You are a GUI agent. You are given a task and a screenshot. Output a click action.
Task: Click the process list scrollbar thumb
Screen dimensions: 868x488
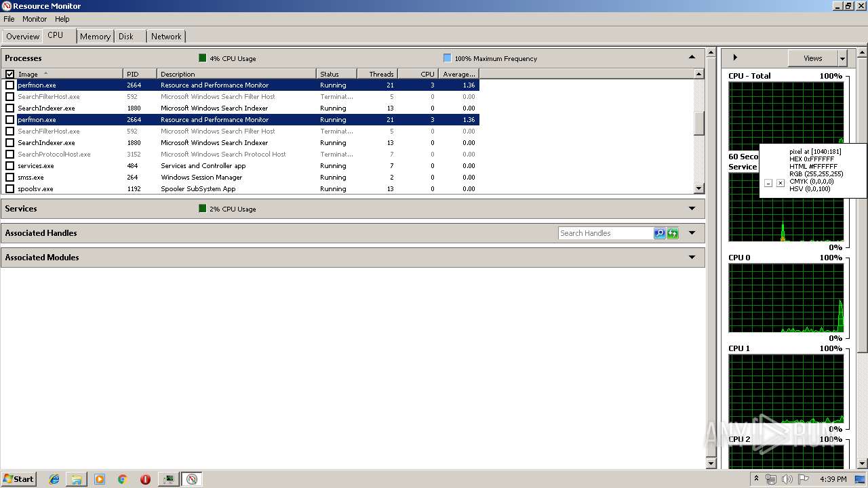coord(699,123)
